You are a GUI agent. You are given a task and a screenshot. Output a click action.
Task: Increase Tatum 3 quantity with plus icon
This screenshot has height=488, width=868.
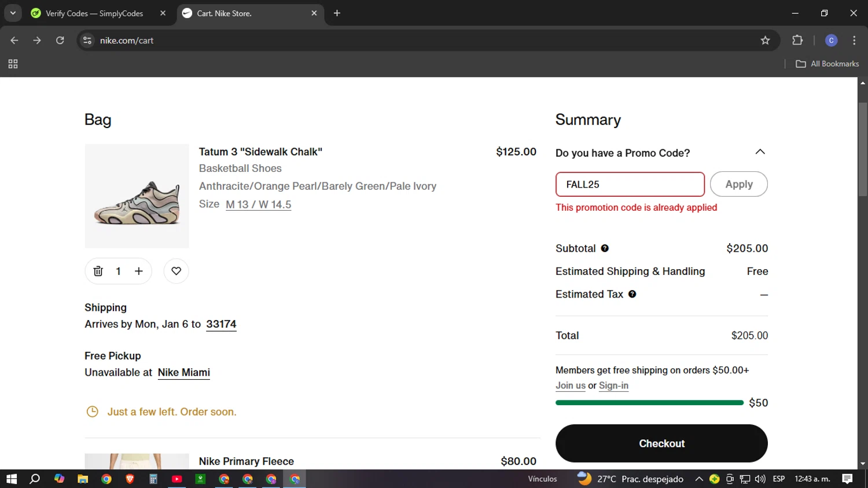139,271
